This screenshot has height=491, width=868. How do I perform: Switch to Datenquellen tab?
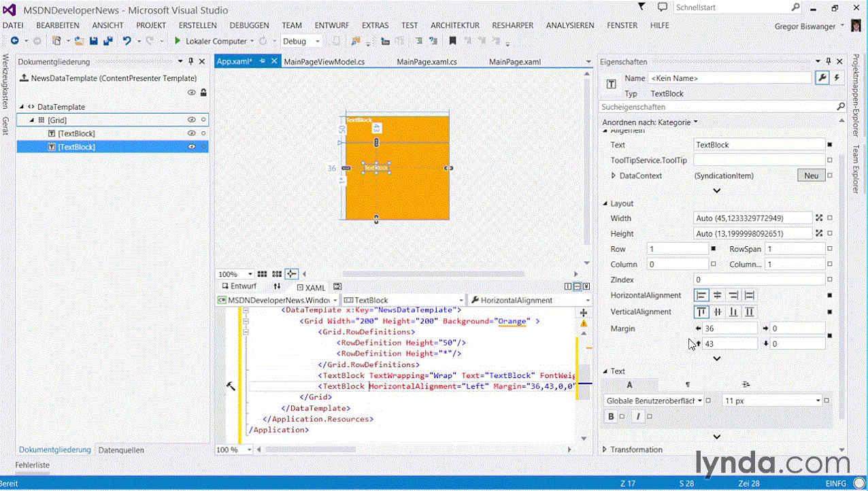pos(121,450)
